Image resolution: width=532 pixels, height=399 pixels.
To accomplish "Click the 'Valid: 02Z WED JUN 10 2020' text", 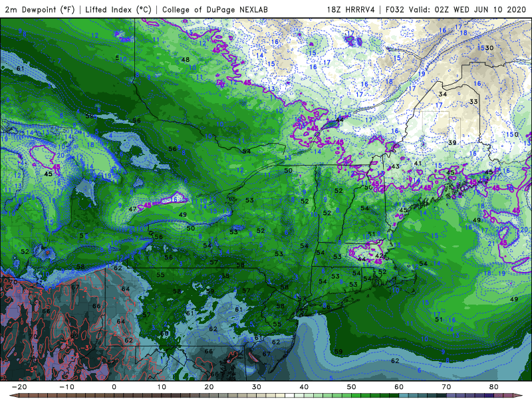I will click(467, 9).
